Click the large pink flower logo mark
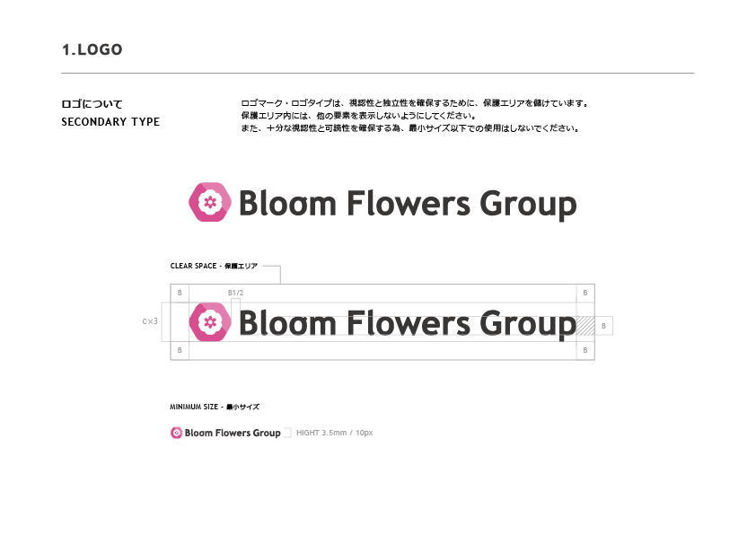The width and height of the screenshot is (756, 535). coord(210,202)
